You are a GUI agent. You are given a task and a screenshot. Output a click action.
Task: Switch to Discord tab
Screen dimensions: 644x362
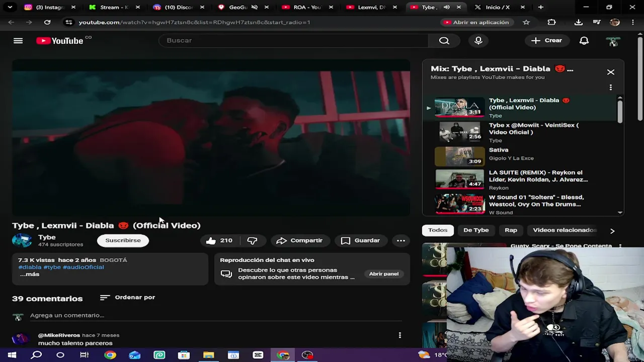178,7
